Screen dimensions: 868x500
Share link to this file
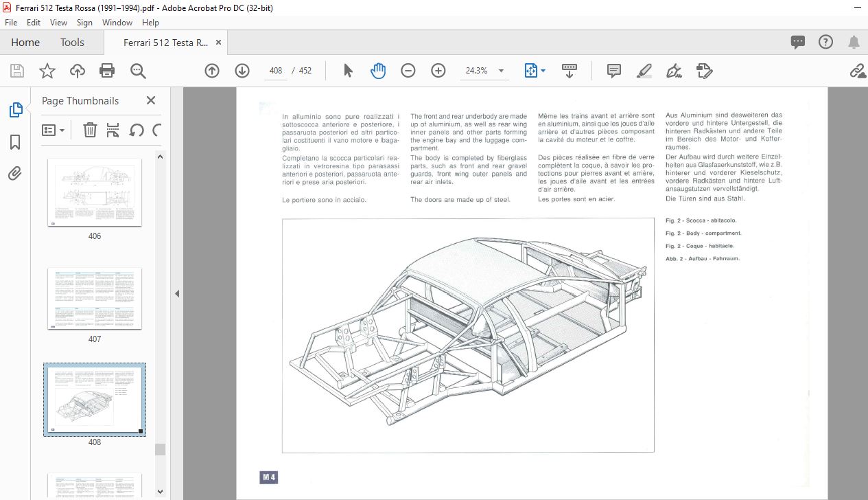857,71
